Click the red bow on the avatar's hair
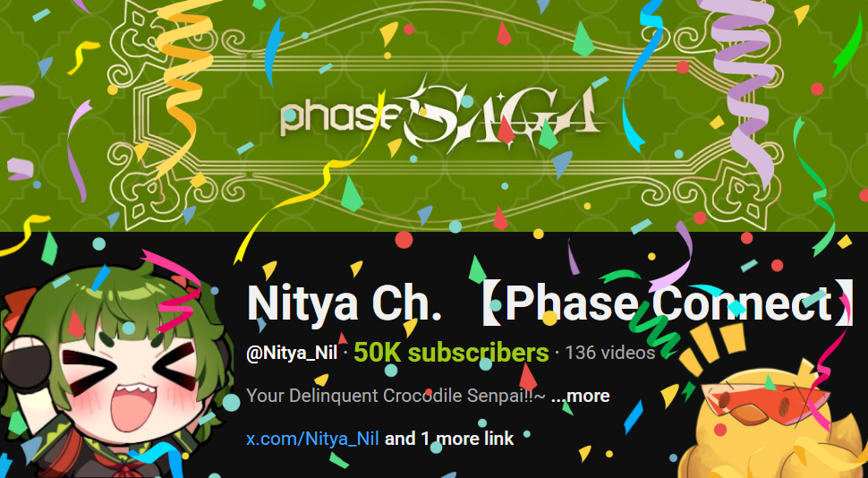Image resolution: width=868 pixels, height=478 pixels. (20, 311)
